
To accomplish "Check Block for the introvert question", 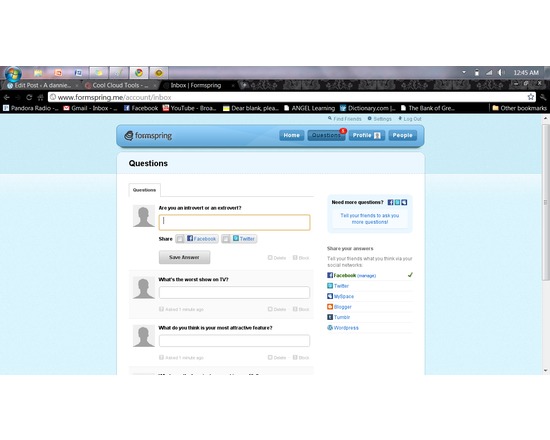I will click(x=295, y=258).
